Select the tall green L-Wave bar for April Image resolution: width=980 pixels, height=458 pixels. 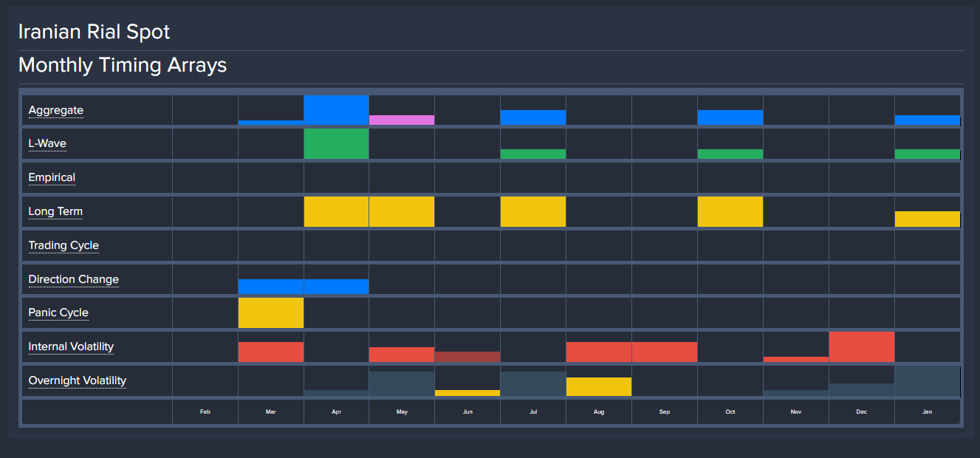(337, 144)
